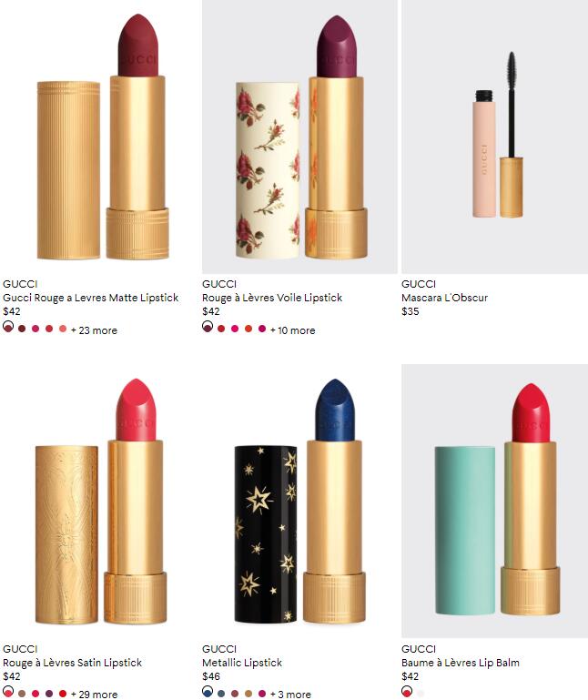
Task: Show +3 more Metallic Lipstick shades
Action: (290, 695)
